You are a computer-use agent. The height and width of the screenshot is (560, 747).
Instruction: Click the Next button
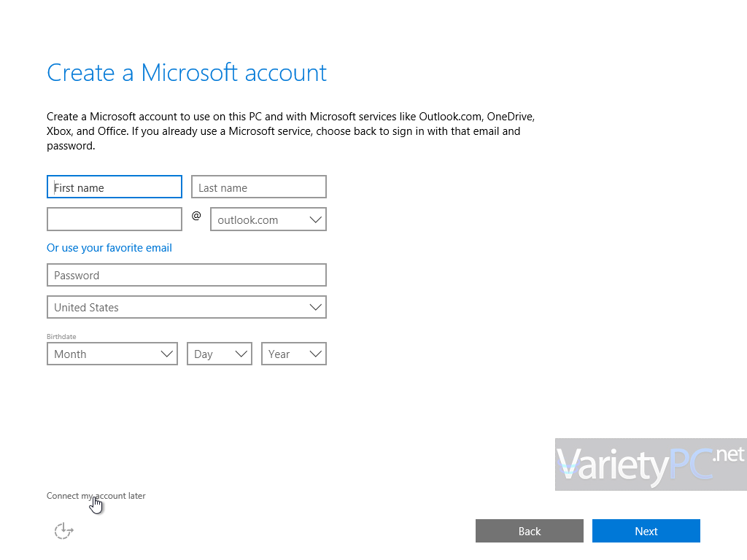[646, 531]
